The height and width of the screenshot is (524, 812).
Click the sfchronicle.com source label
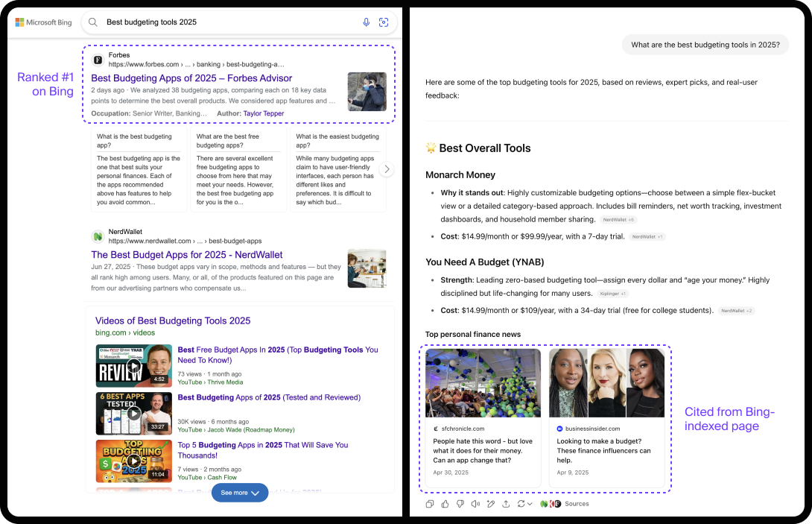459,429
